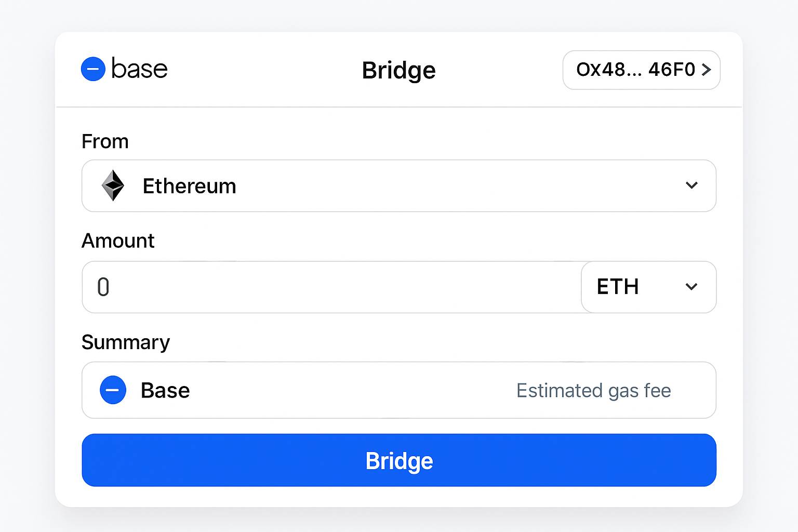Click the ETH dropdown chevron arrow
Screen dimensions: 798x532
click(x=691, y=287)
